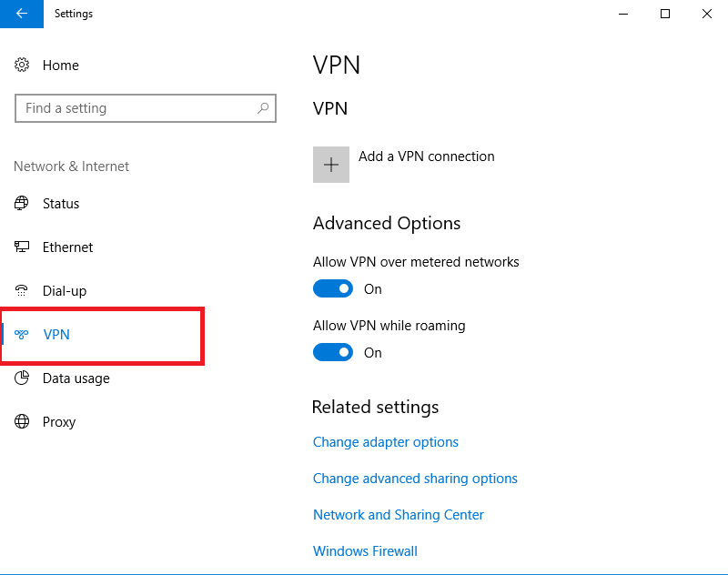Click the back arrow icon
728x575 pixels.
click(21, 14)
